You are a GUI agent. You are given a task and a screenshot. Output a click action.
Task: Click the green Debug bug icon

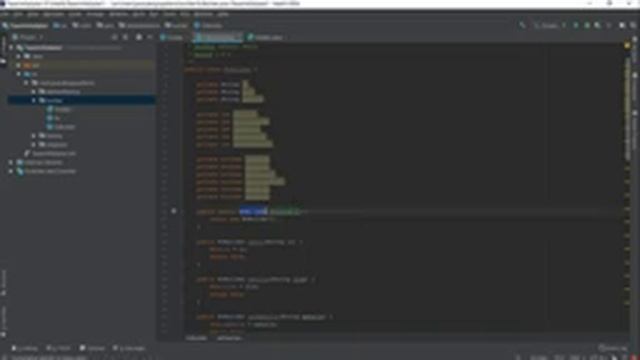[x=587, y=25]
